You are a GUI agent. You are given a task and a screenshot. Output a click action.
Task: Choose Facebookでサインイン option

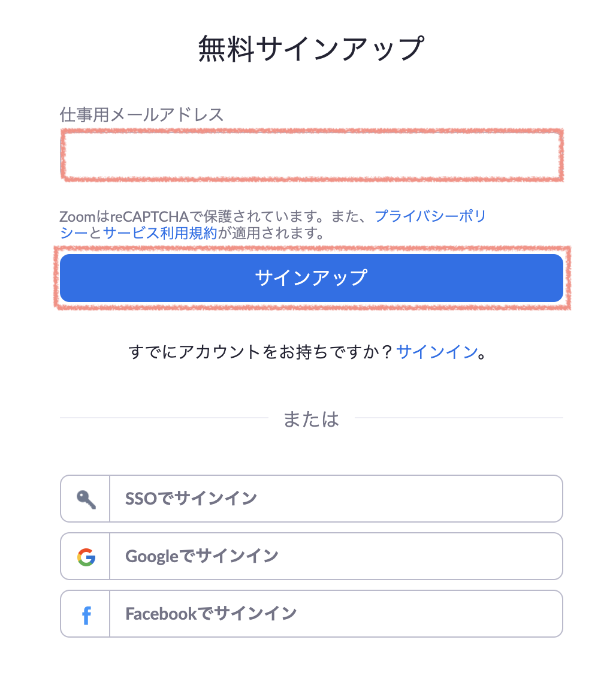[312, 614]
